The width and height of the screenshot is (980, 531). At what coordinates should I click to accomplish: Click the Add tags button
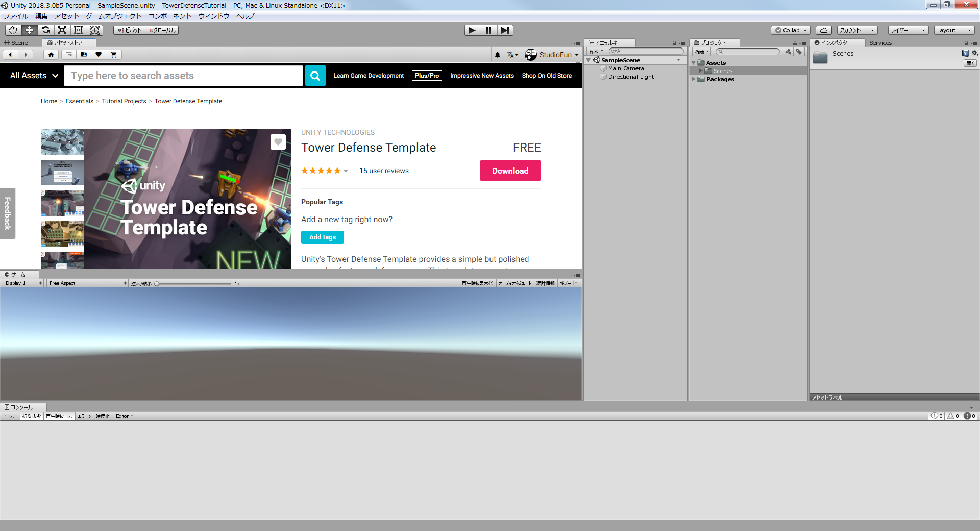pos(323,237)
